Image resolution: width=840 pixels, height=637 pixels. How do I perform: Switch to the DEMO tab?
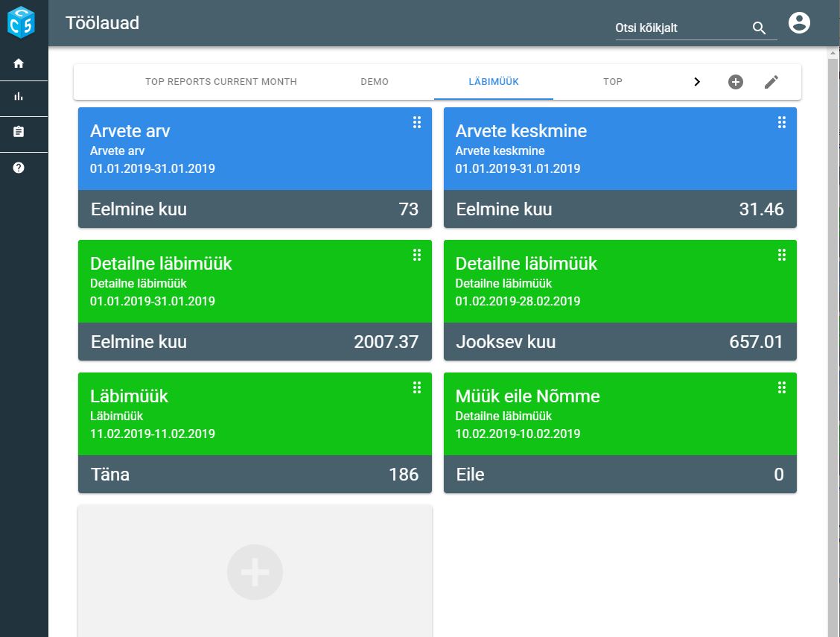pyautogui.click(x=375, y=82)
